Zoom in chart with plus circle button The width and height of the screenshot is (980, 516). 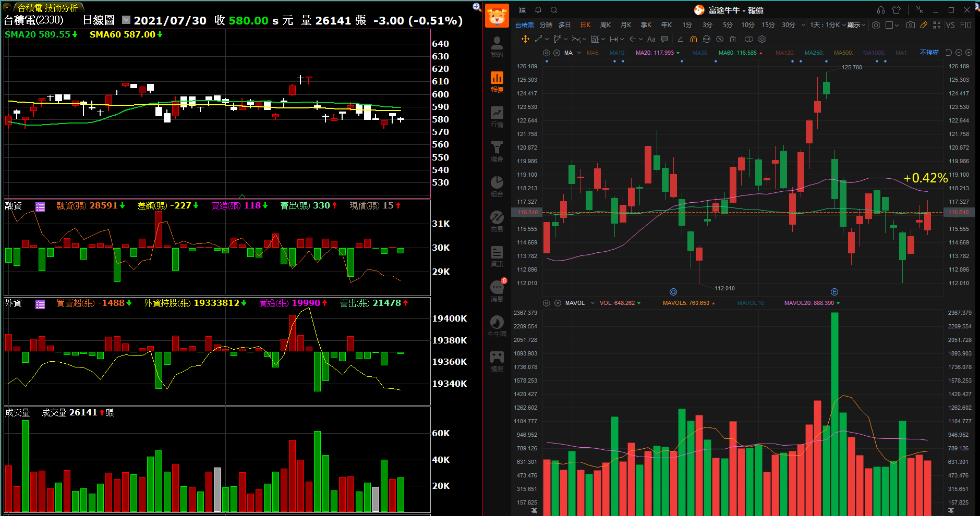click(969, 53)
